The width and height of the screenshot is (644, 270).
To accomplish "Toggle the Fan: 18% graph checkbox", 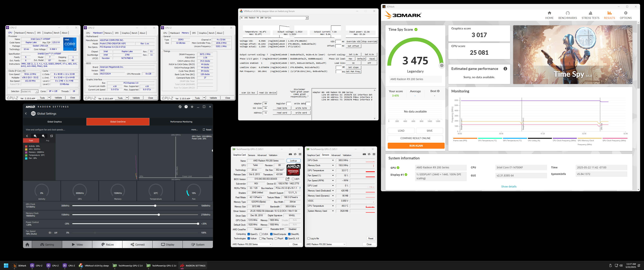I will [26, 158].
